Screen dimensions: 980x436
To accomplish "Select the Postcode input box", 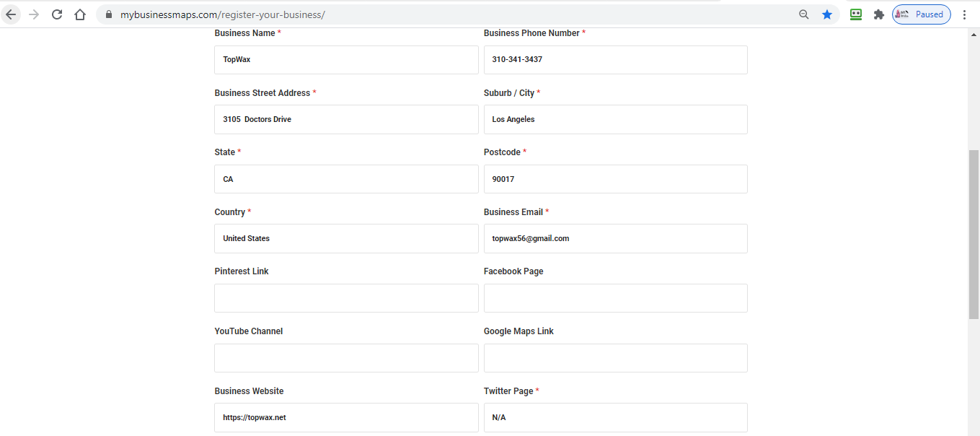I will point(615,179).
